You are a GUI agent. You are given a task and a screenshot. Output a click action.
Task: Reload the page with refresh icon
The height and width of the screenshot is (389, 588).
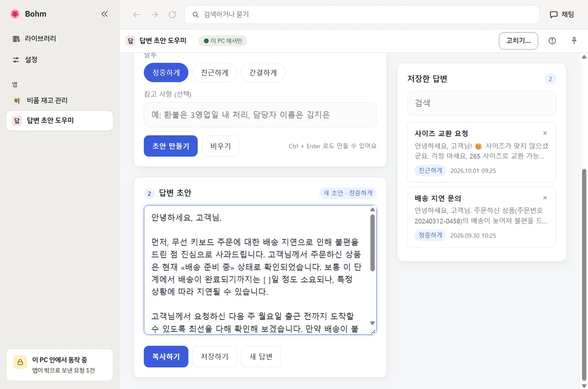(172, 14)
